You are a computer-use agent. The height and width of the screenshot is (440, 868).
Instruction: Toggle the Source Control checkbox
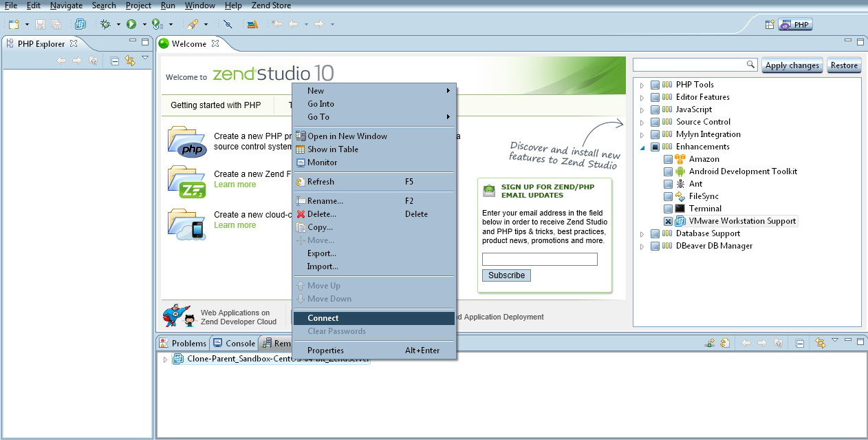(655, 122)
